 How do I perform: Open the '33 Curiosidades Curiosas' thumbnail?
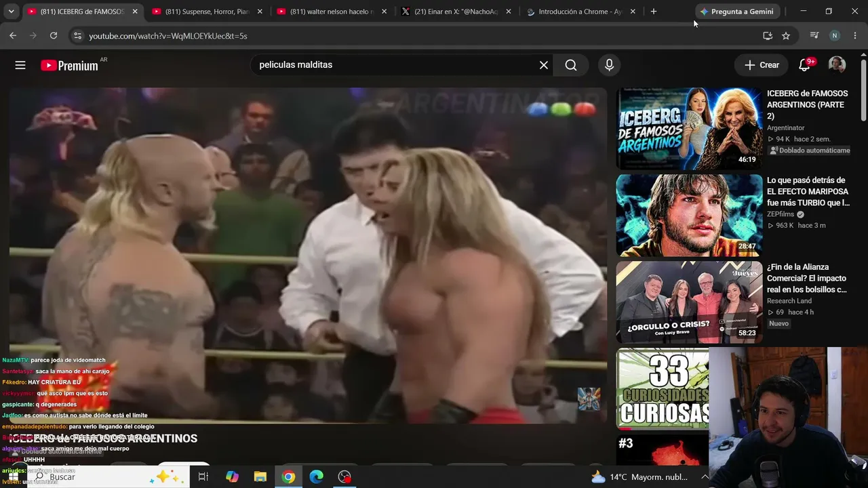point(663,388)
